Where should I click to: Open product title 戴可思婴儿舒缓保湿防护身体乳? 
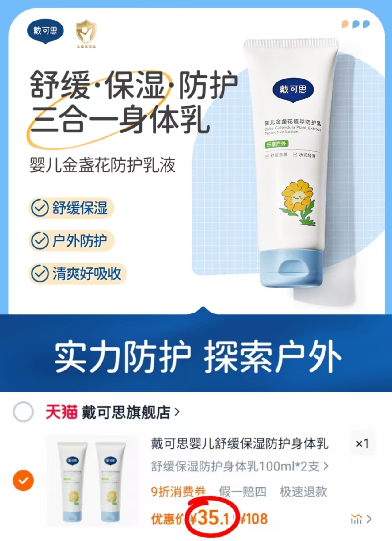pyautogui.click(x=240, y=443)
